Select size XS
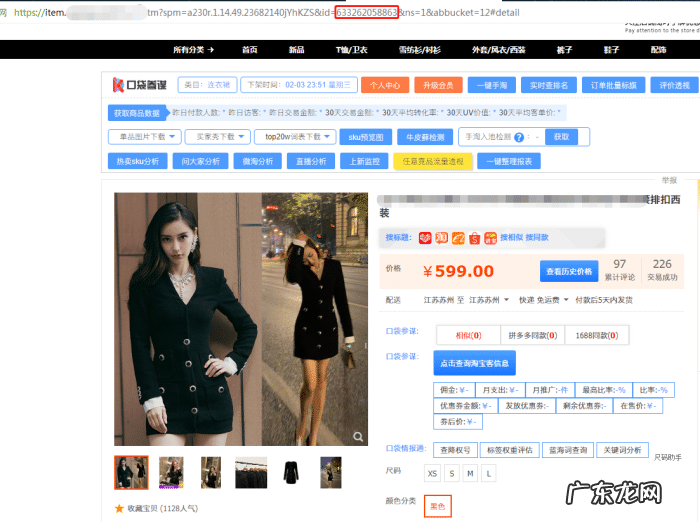 [x=432, y=473]
